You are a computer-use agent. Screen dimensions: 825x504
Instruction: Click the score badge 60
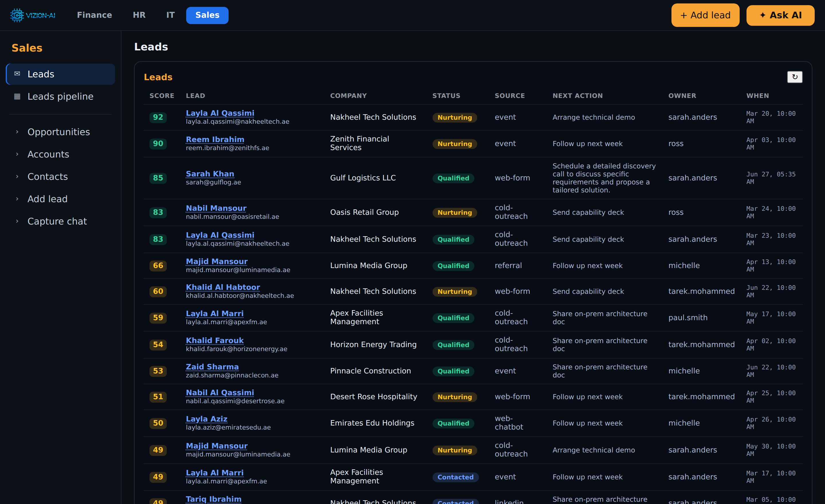tap(158, 292)
